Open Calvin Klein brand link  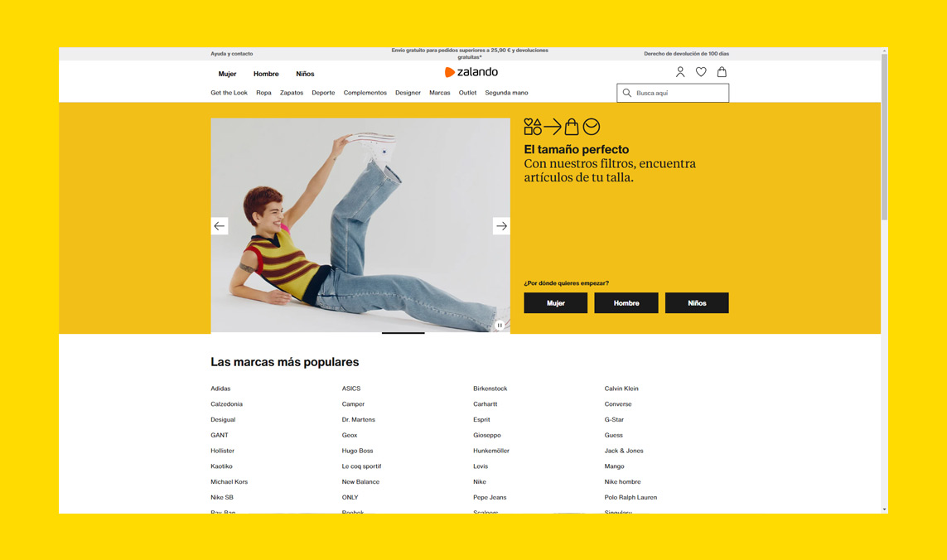621,389
